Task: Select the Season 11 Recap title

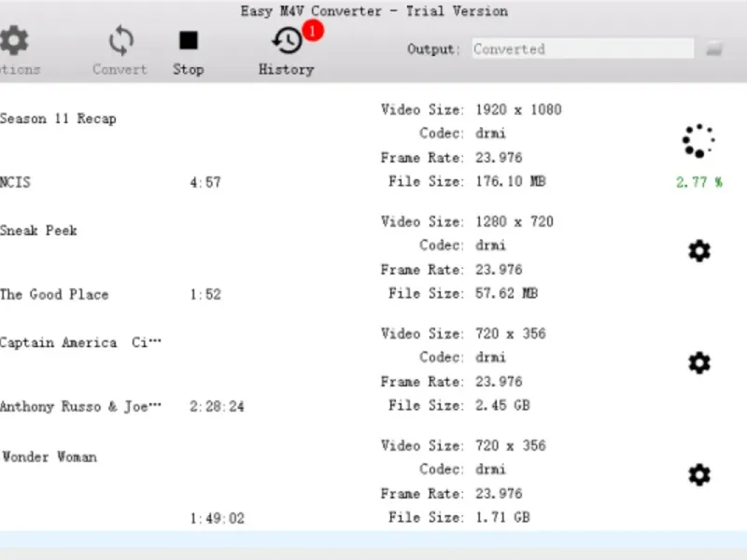Action: 58,119
